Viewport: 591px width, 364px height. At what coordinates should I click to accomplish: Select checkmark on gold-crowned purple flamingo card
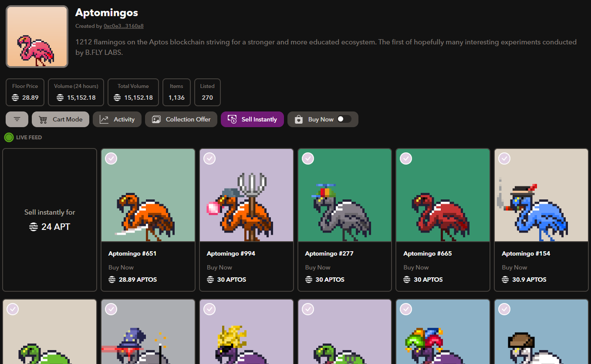pos(210,309)
